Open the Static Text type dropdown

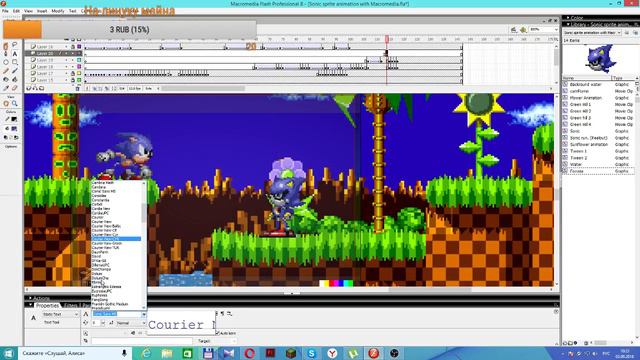[60, 314]
